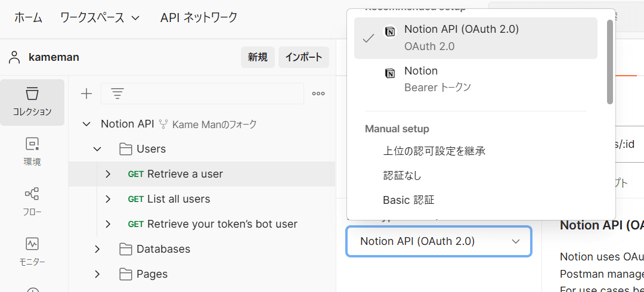Click the collection filter input field

pos(202,94)
